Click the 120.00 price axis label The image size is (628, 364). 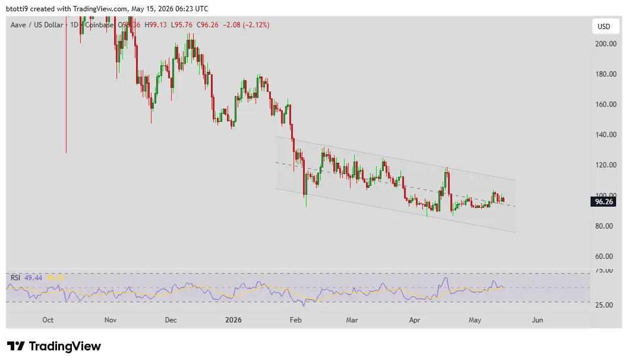pos(605,165)
